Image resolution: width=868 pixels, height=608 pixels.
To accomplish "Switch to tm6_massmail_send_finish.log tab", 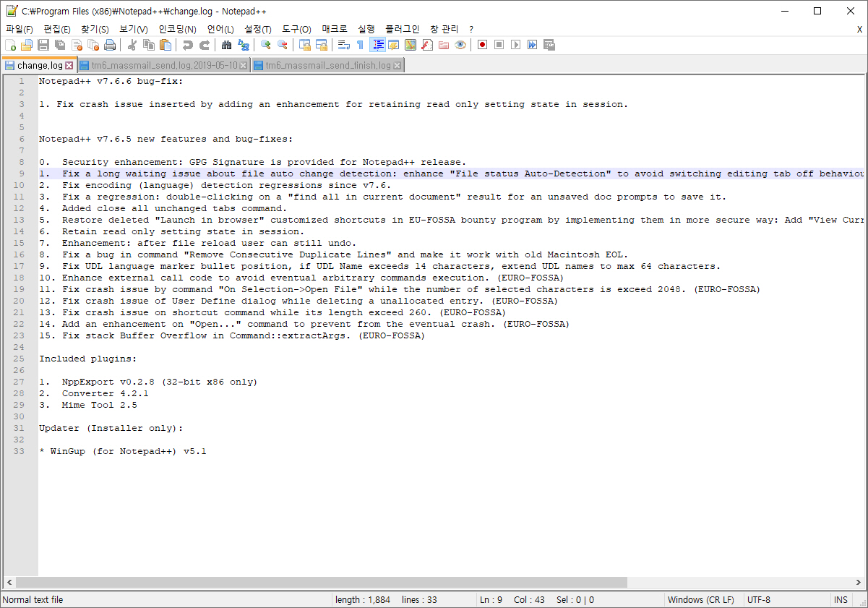I will [x=327, y=65].
